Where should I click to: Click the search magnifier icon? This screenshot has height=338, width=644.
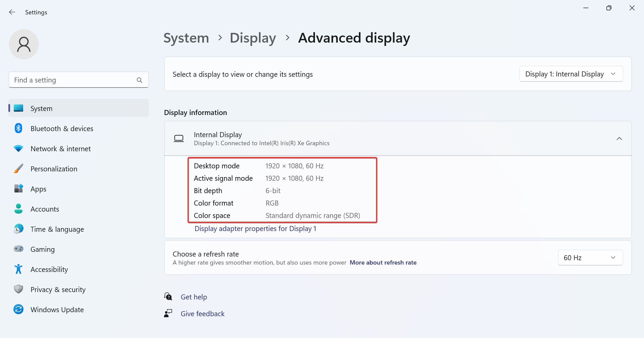pyautogui.click(x=140, y=80)
